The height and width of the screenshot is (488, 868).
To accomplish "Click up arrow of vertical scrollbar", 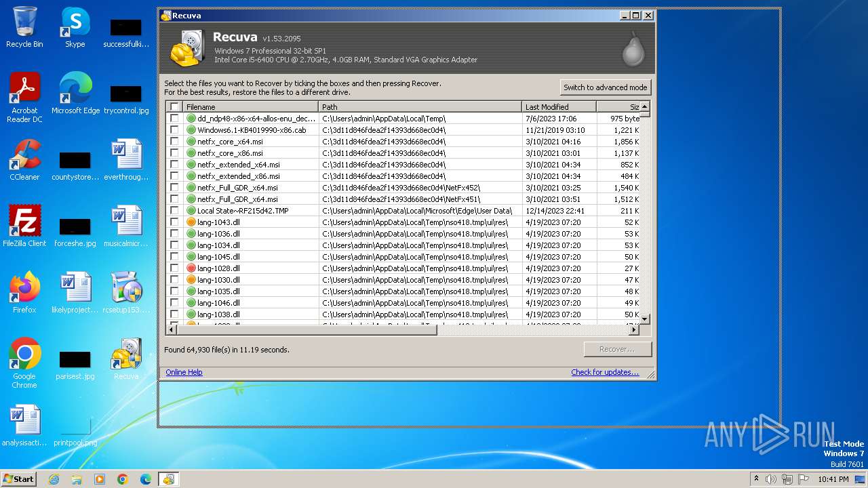I will point(645,106).
